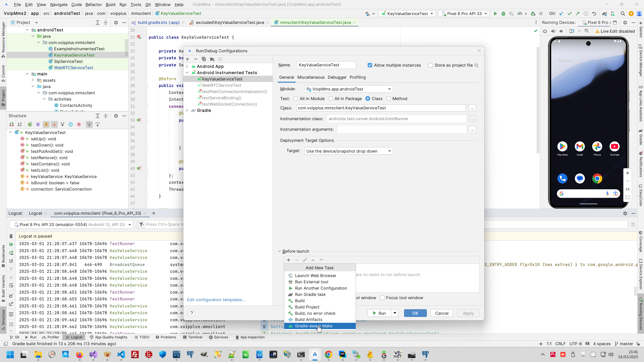Screen dimensions: 644x362
Task: Clear logcat with the trash icon
Action: (x=11, y=236)
